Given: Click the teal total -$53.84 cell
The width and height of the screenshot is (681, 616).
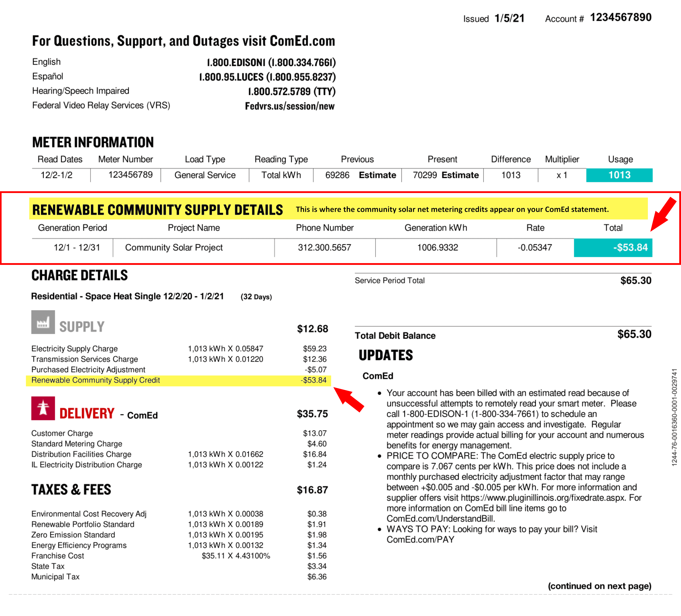Looking at the screenshot, I should click(x=613, y=248).
